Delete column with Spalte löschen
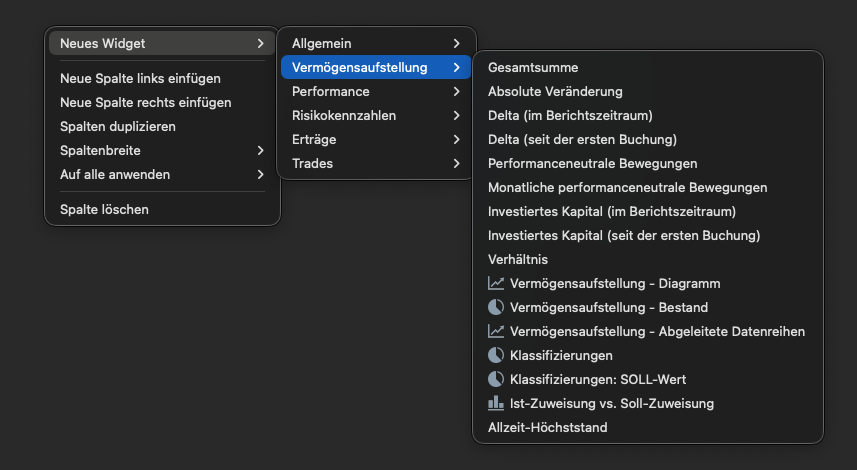Viewport: 857px width, 470px height. (x=104, y=210)
